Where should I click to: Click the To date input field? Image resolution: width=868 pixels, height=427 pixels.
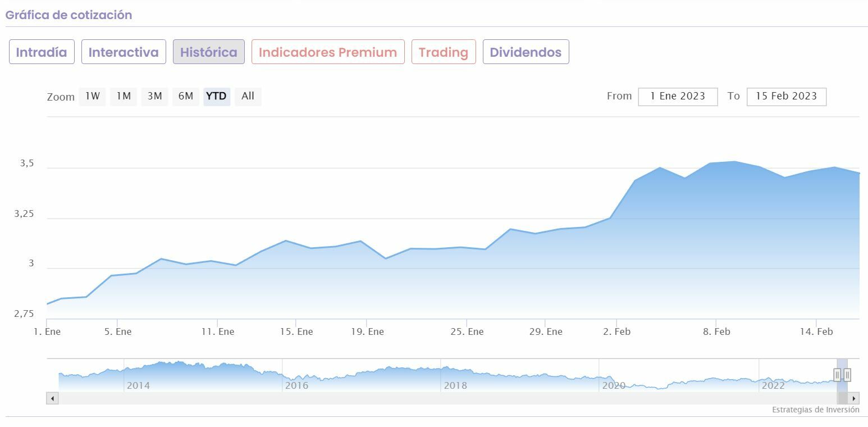[786, 96]
